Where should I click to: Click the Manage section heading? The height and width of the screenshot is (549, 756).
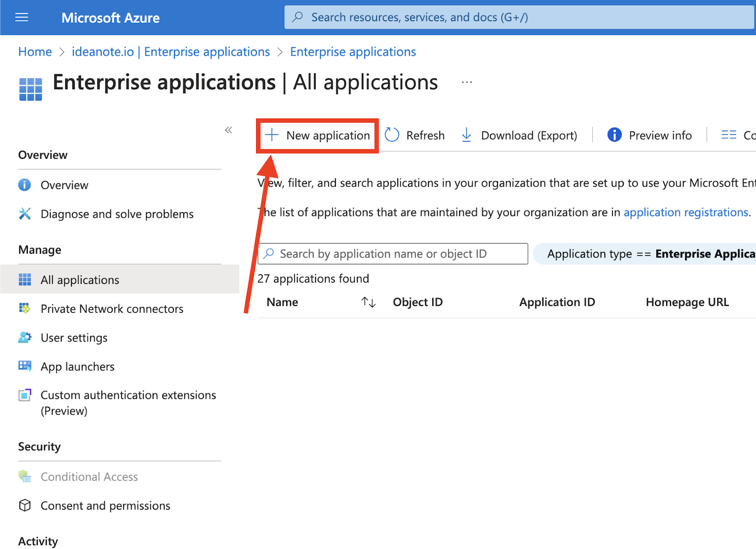pyautogui.click(x=40, y=249)
